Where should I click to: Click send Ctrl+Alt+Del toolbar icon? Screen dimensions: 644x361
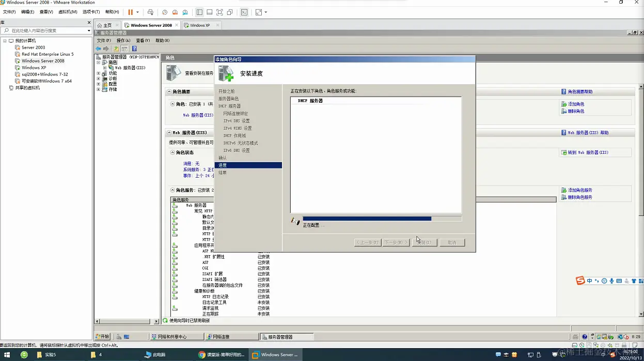click(150, 12)
